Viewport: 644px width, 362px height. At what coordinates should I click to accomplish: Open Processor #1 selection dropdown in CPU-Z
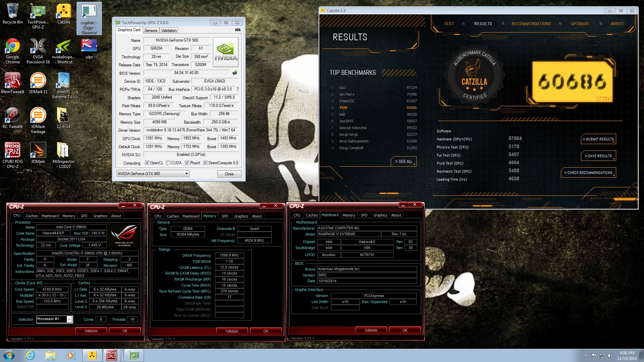pyautogui.click(x=54, y=319)
